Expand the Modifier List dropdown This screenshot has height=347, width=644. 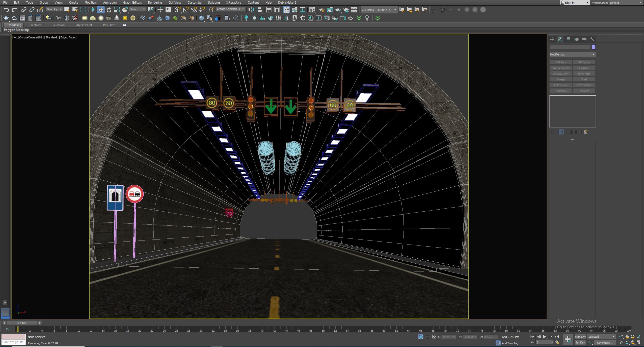[573, 55]
